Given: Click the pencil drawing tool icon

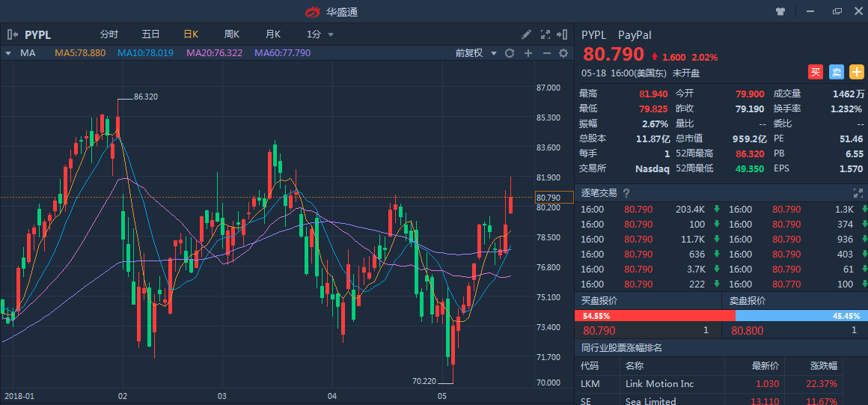Looking at the screenshot, I should click(x=527, y=34).
